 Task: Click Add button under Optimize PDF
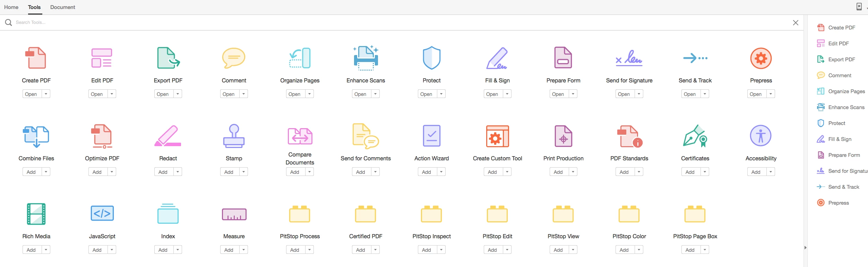(x=98, y=172)
